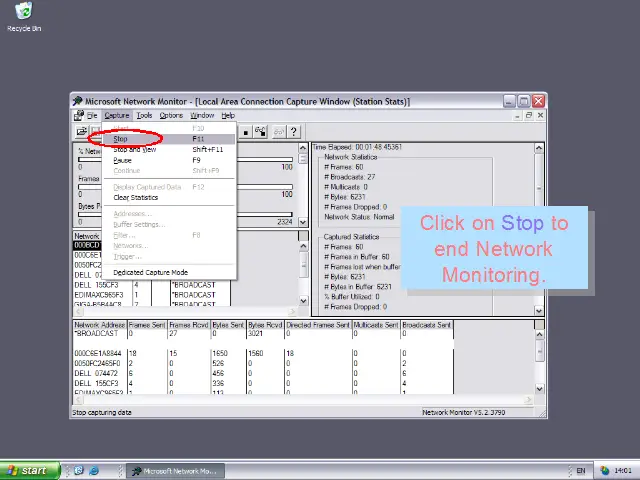Click the Open capture file toolbar icon

[x=82, y=132]
